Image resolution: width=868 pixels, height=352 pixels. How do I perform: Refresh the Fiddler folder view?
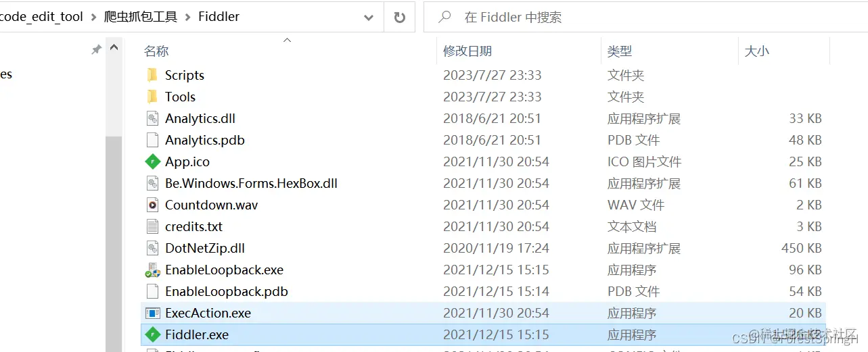pos(399,17)
